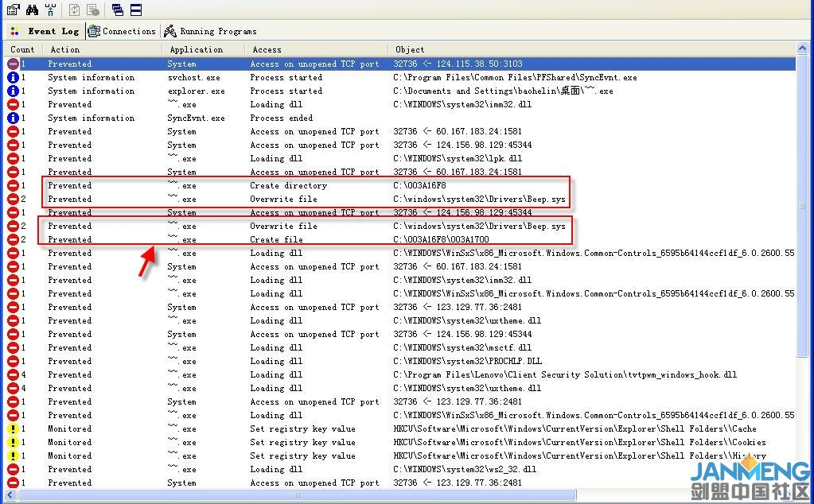Click the properties icon in the toolbar

coord(13,10)
